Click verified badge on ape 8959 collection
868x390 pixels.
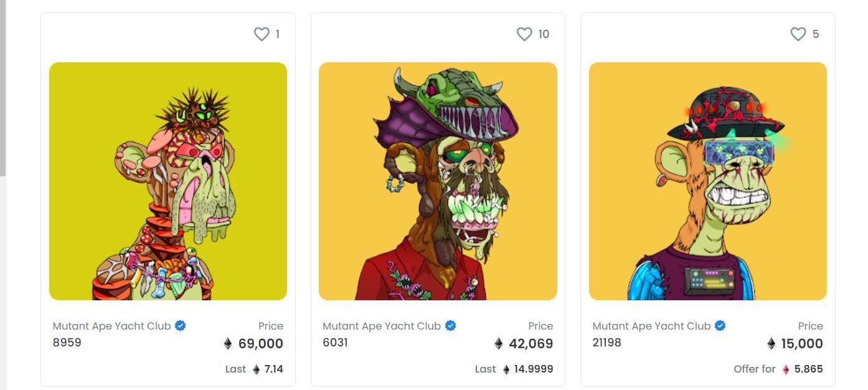pyautogui.click(x=181, y=326)
